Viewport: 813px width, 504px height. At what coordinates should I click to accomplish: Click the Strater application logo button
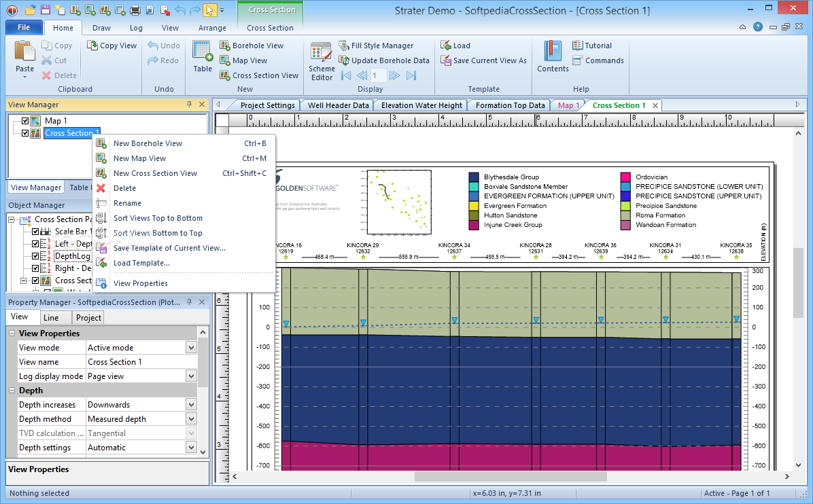point(12,10)
